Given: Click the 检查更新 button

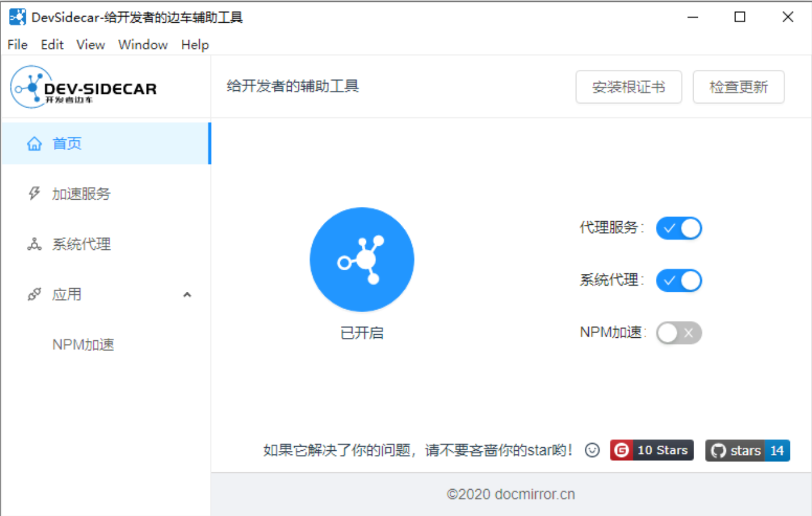Looking at the screenshot, I should (738, 87).
